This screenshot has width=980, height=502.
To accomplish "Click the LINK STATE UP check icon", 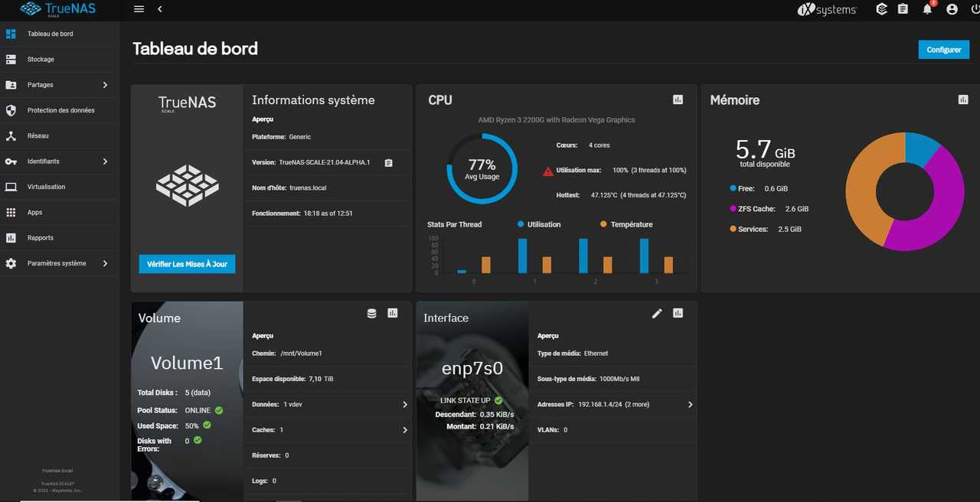I will click(498, 400).
